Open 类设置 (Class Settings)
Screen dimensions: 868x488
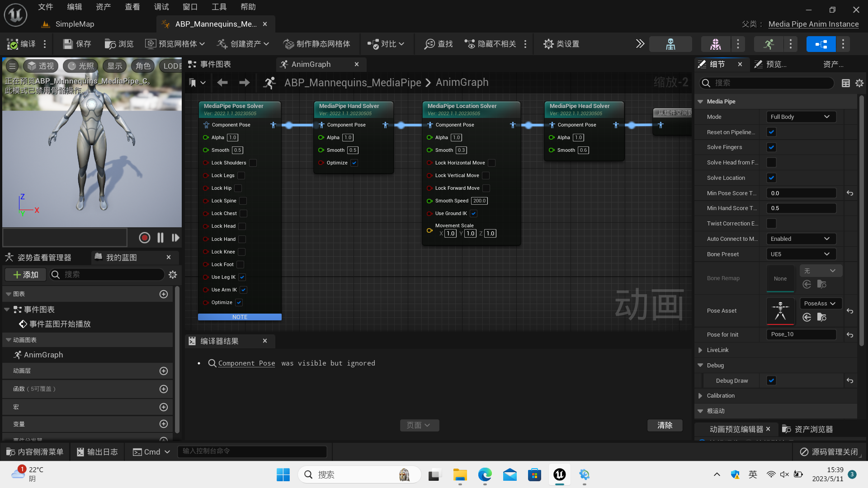(x=561, y=44)
